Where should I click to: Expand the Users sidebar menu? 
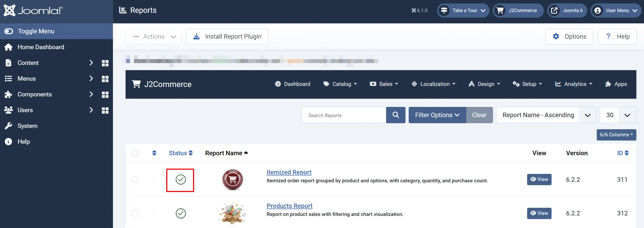tap(91, 110)
